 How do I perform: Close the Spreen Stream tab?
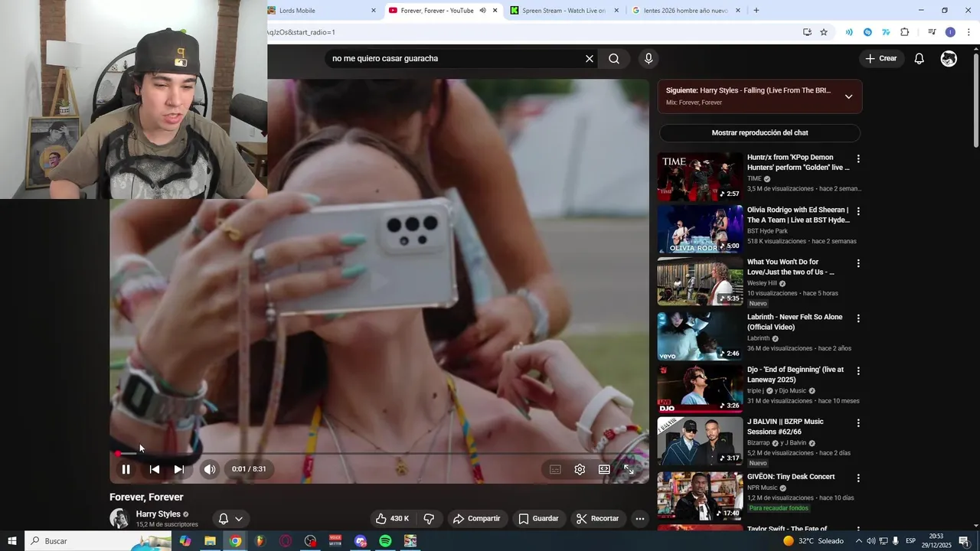click(x=616, y=11)
